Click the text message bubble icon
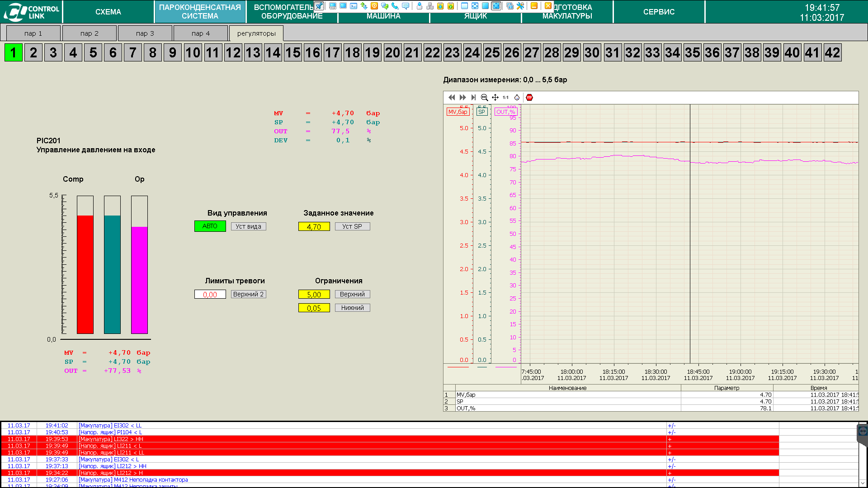 (406, 6)
